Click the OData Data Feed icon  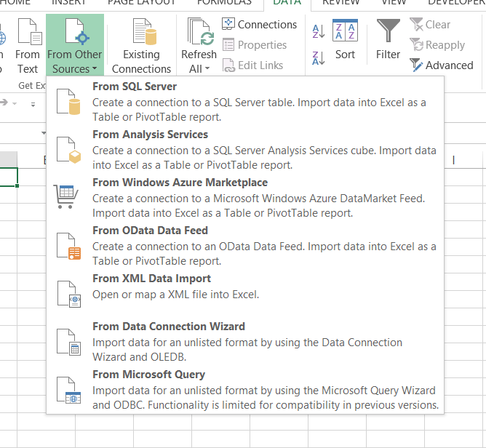(x=68, y=247)
